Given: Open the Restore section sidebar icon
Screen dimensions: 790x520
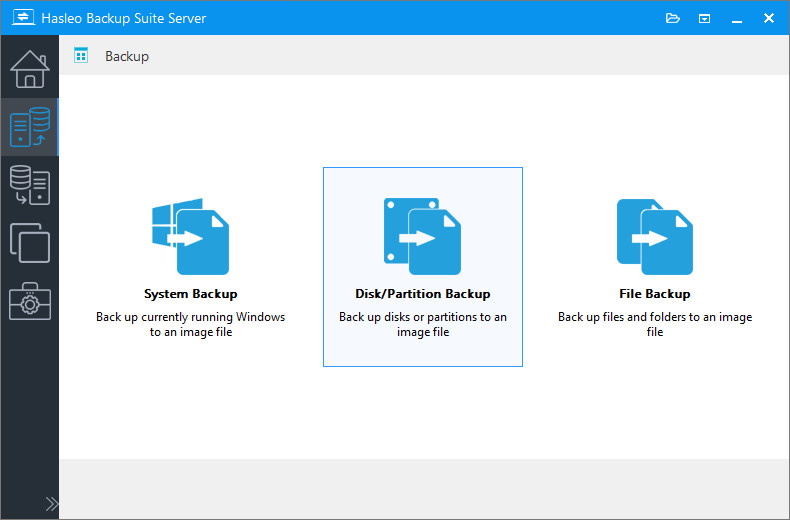Looking at the screenshot, I should coord(30,185).
